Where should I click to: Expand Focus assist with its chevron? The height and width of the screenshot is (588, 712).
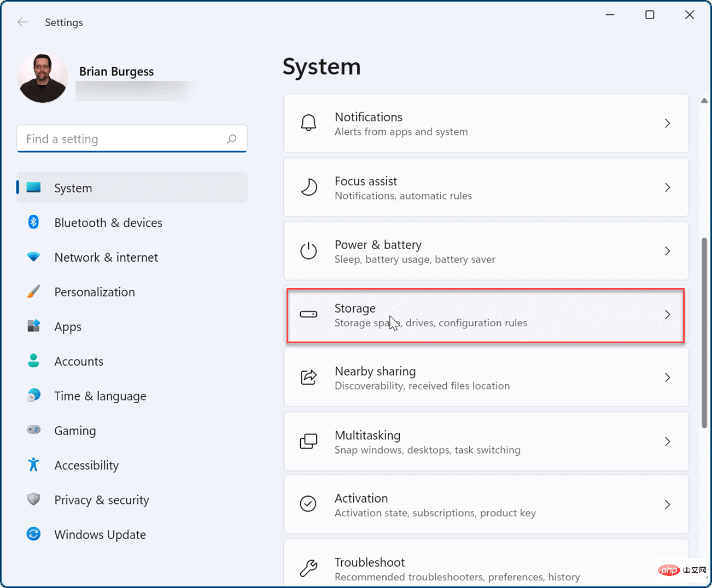click(667, 187)
